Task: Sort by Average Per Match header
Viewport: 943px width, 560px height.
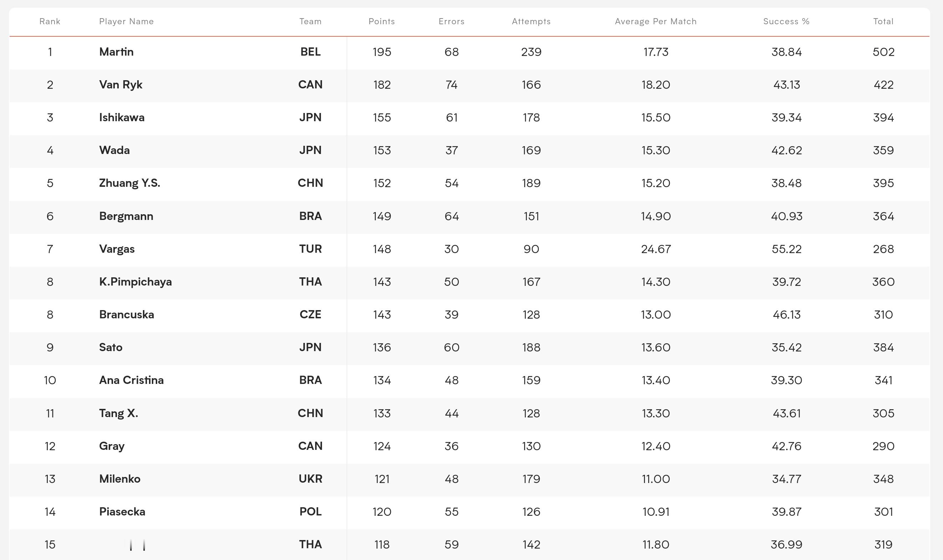Action: tap(655, 21)
